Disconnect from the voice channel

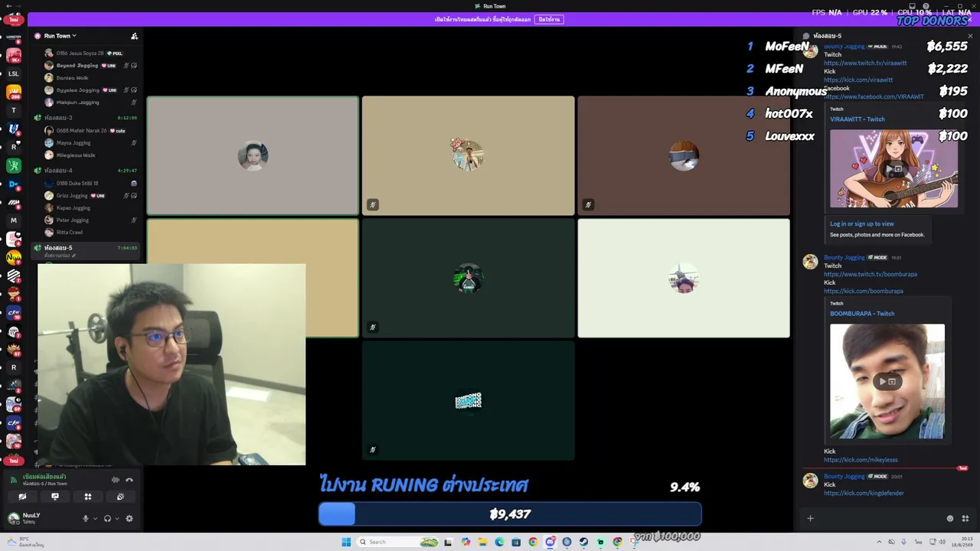[129, 480]
